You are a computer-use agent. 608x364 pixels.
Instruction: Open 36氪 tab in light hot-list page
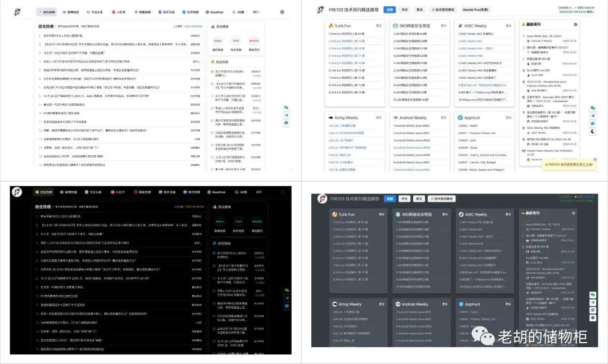[238, 12]
